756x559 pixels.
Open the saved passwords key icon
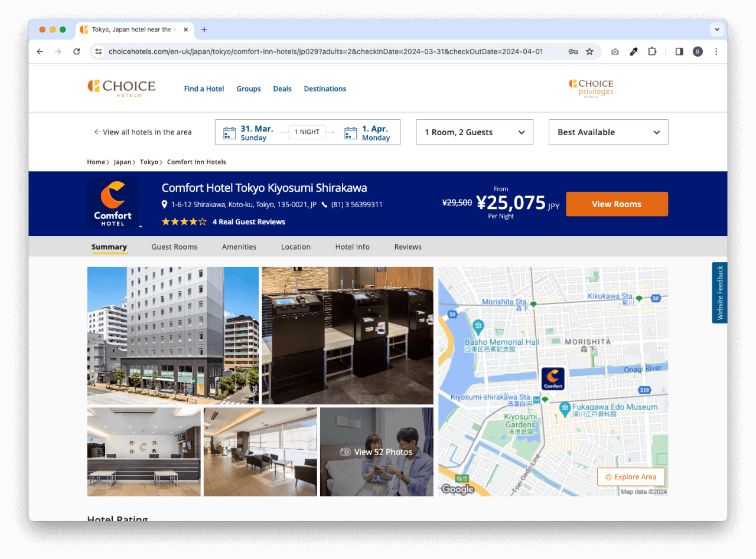[x=573, y=51]
